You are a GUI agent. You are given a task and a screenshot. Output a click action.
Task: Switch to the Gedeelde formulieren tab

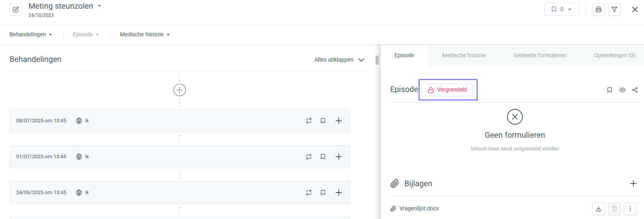tap(540, 55)
